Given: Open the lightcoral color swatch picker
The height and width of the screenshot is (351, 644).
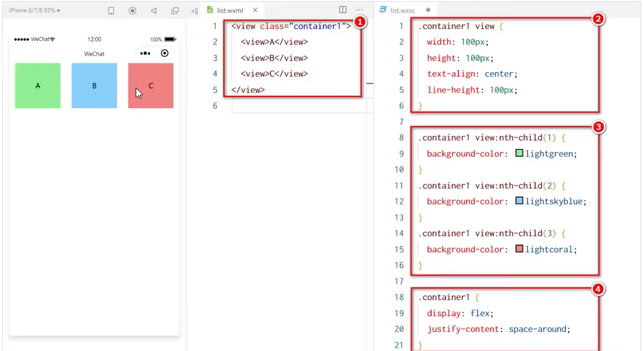Looking at the screenshot, I should [519, 249].
